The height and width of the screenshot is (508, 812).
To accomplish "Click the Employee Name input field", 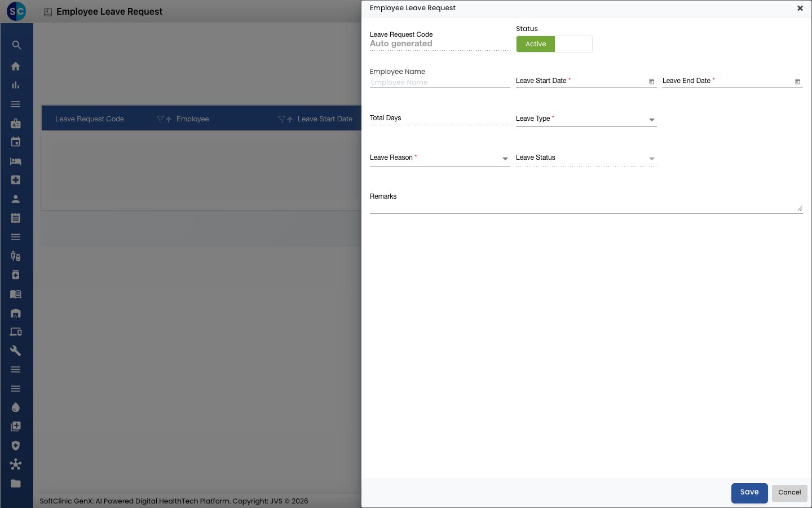I will coord(440,82).
